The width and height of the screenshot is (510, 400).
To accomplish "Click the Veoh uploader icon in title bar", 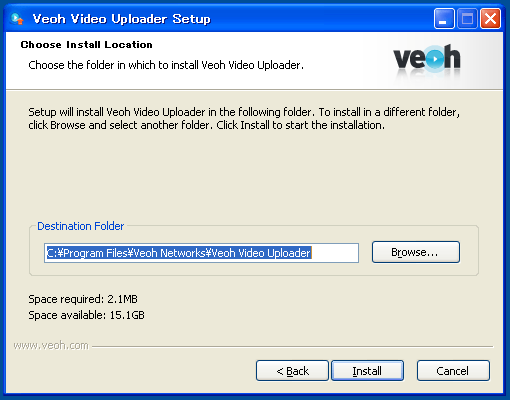I will [x=17, y=19].
